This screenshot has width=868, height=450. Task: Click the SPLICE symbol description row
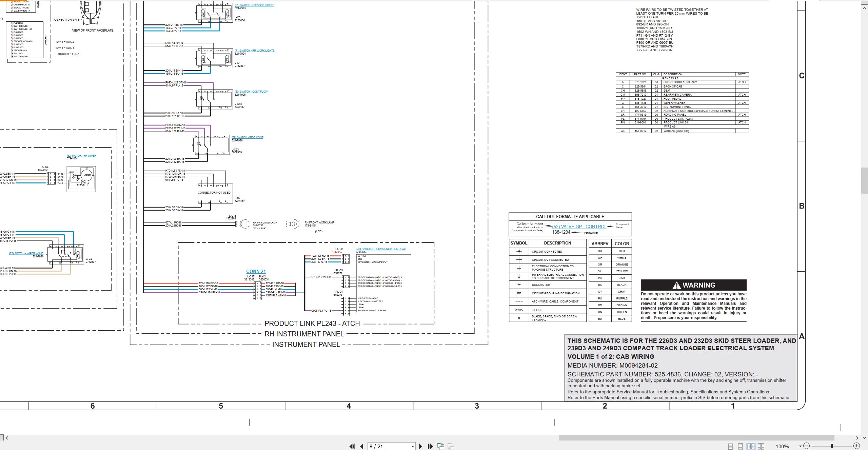548,310
